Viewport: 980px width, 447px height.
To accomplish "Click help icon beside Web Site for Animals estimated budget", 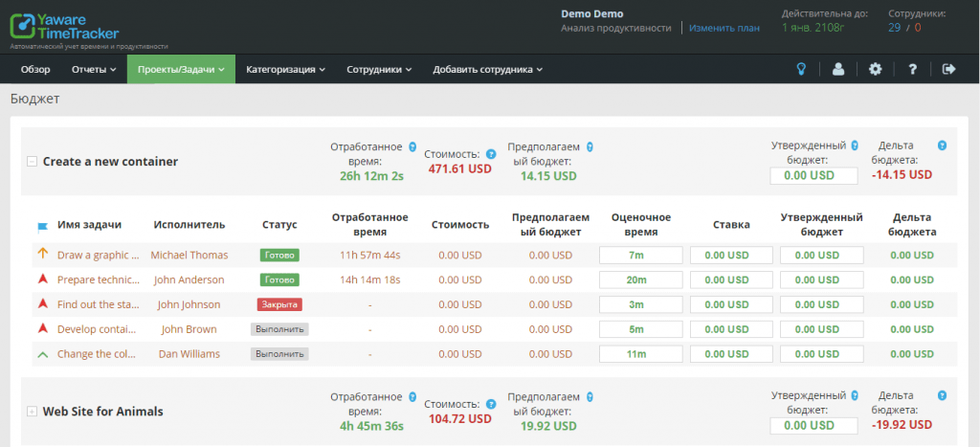I will click(x=590, y=397).
